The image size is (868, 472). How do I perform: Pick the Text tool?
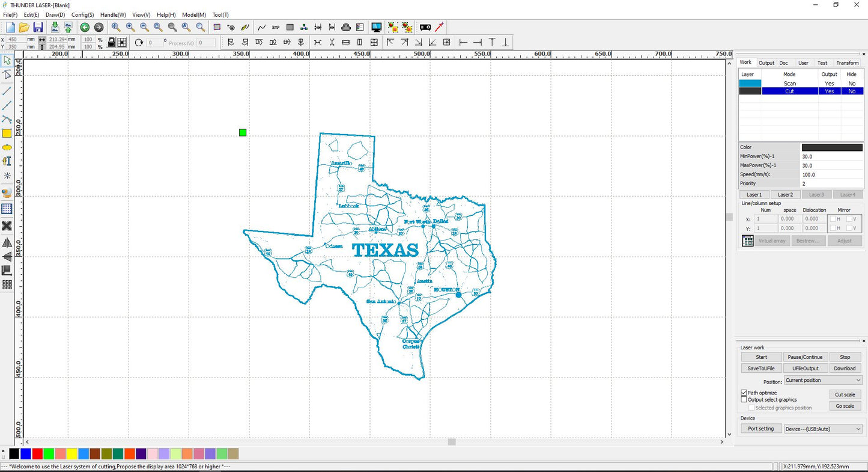(x=7, y=161)
